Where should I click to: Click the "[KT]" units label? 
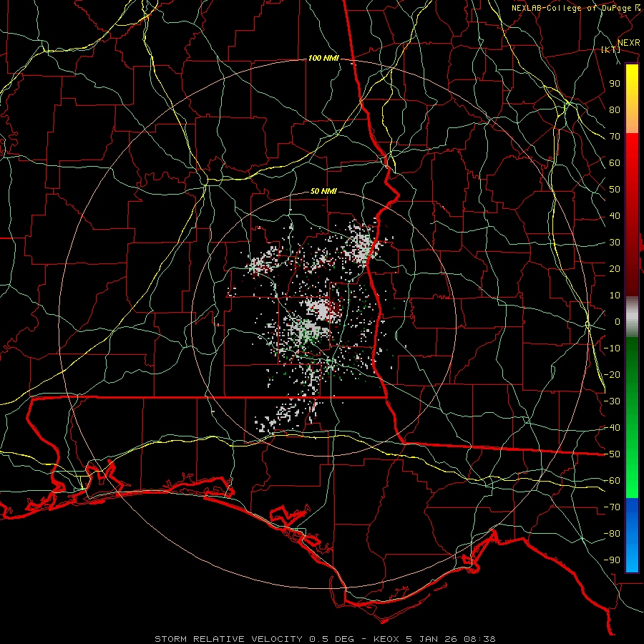coord(611,49)
